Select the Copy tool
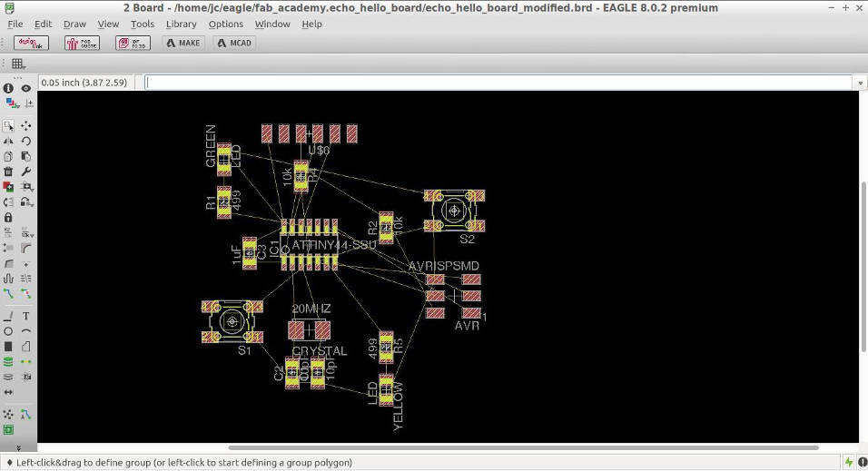868x471 pixels. pyautogui.click(x=8, y=157)
